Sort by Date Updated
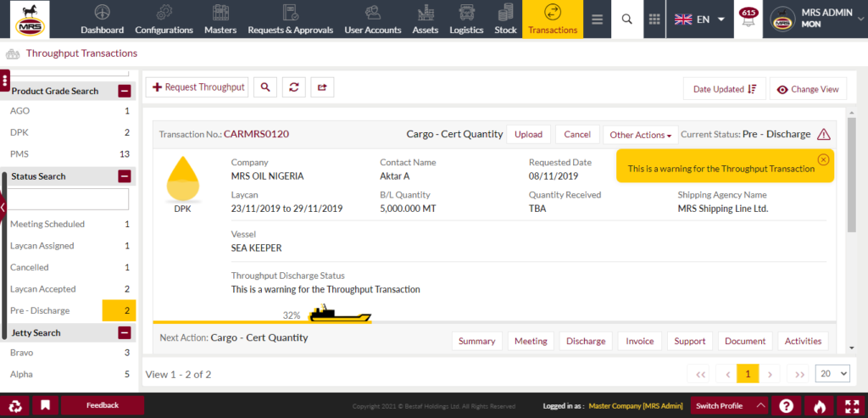The height and width of the screenshot is (418, 868). (725, 89)
